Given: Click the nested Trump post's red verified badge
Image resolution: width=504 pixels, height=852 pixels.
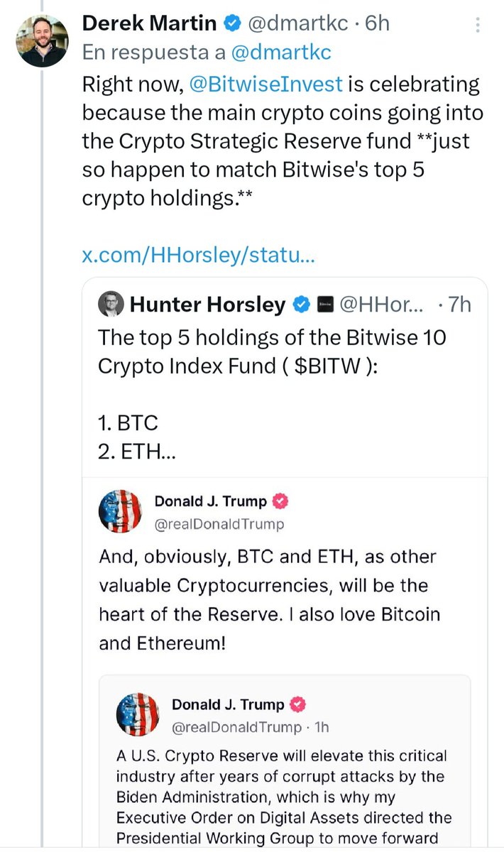Looking at the screenshot, I should (298, 705).
